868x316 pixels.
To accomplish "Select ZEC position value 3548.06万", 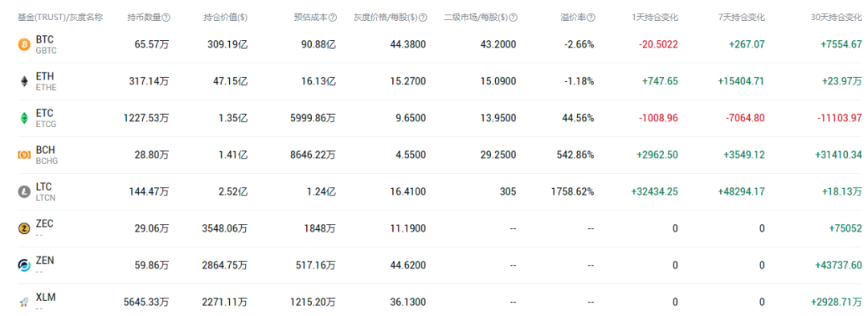I will [x=226, y=228].
